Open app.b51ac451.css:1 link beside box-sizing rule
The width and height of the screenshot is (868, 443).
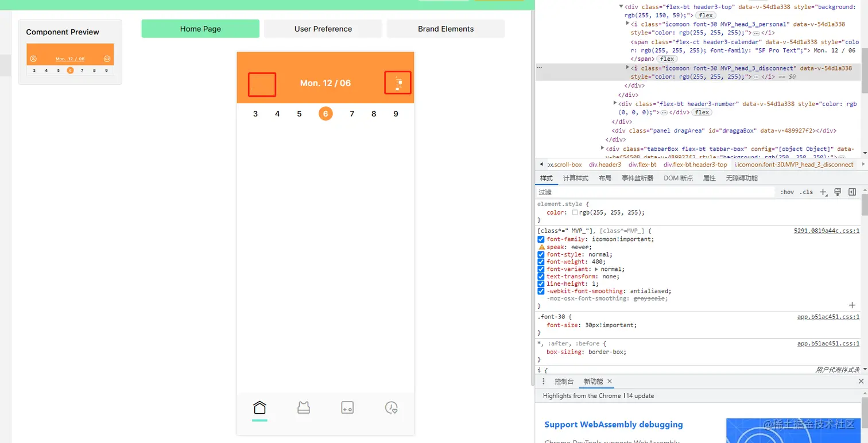[x=828, y=344]
